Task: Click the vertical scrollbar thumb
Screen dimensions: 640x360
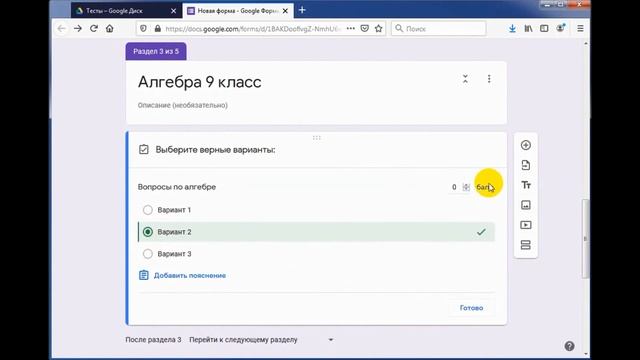Action: 586,239
